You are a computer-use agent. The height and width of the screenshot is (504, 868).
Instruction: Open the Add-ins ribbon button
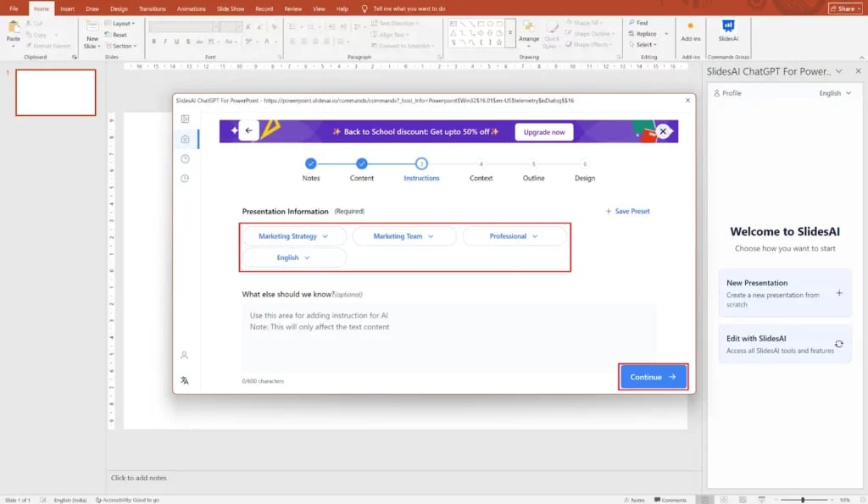pyautogui.click(x=691, y=30)
